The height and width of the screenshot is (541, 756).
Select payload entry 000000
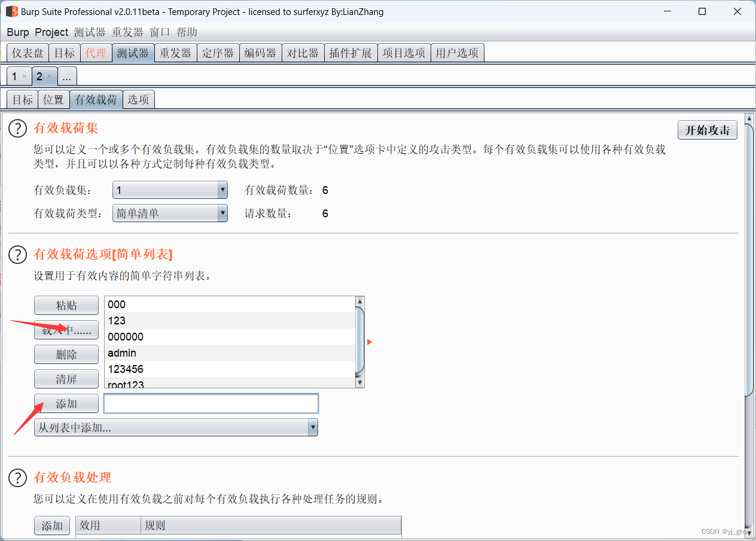point(230,337)
